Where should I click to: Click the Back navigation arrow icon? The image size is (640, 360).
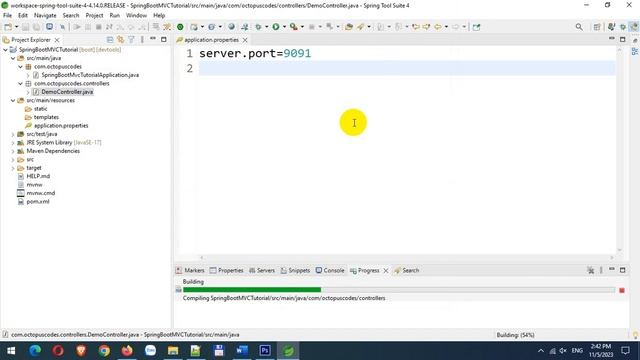coord(438,27)
